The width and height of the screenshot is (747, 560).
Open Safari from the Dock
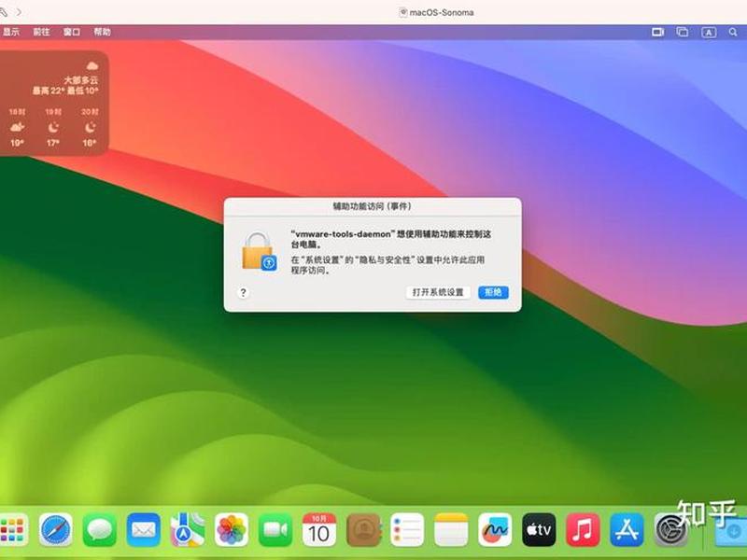(56, 529)
